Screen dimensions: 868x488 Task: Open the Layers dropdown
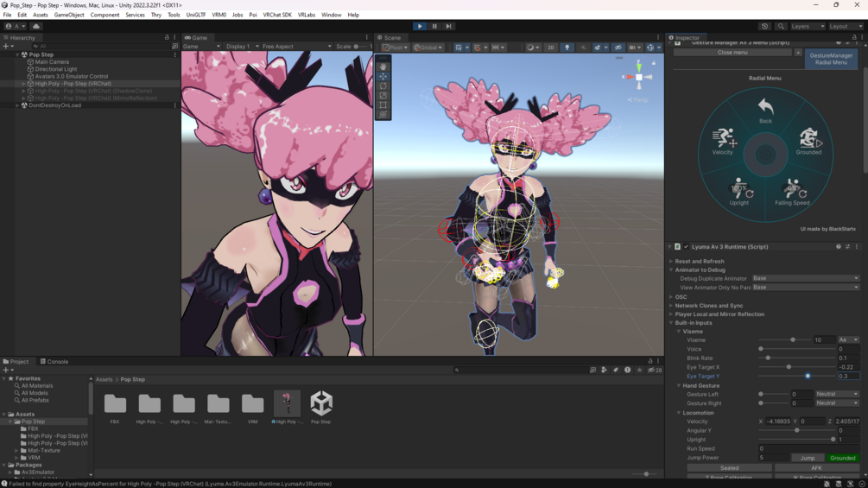808,26
